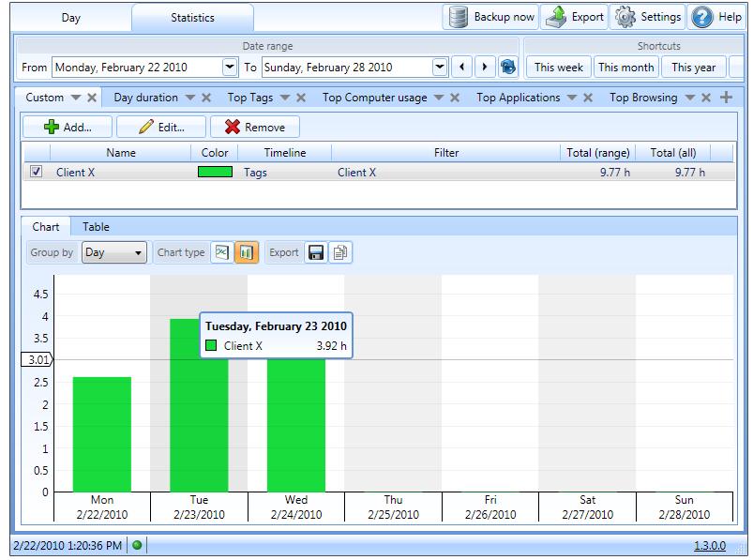The width and height of the screenshot is (753, 560).
Task: Click the Wednesday 2/24/2010 green bar
Action: coord(295,425)
